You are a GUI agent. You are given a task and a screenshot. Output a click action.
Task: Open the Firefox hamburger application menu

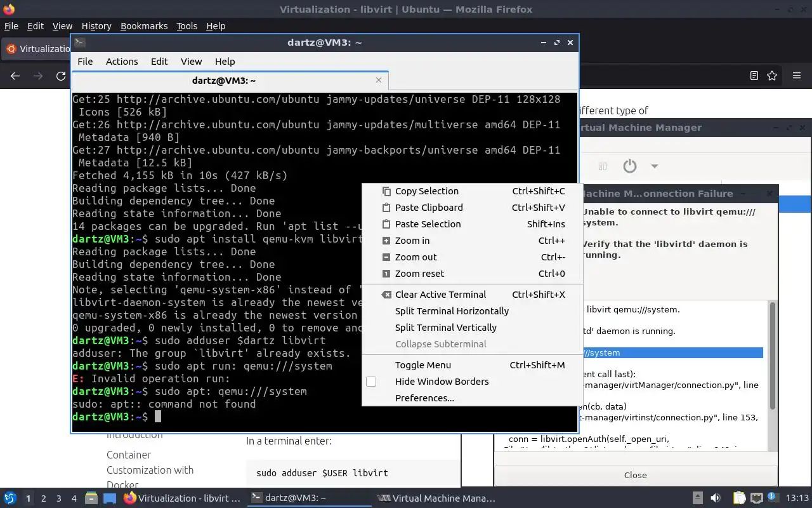(797, 76)
